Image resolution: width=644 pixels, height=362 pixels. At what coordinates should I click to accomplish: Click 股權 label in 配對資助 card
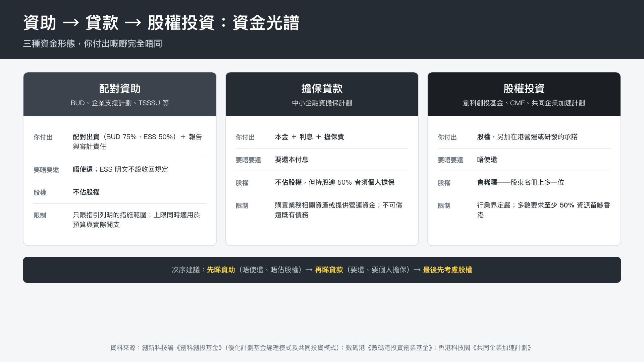tap(40, 192)
